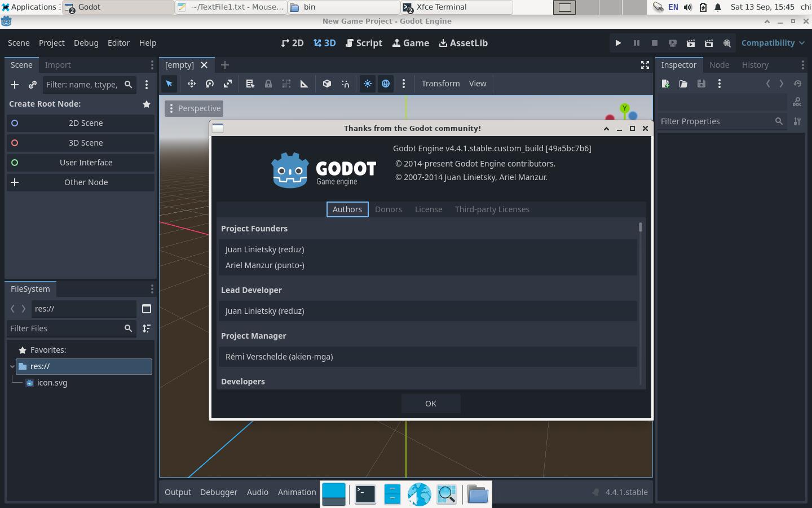The image size is (812, 508).
Task: Toggle distraction free mode
Action: coord(645,65)
